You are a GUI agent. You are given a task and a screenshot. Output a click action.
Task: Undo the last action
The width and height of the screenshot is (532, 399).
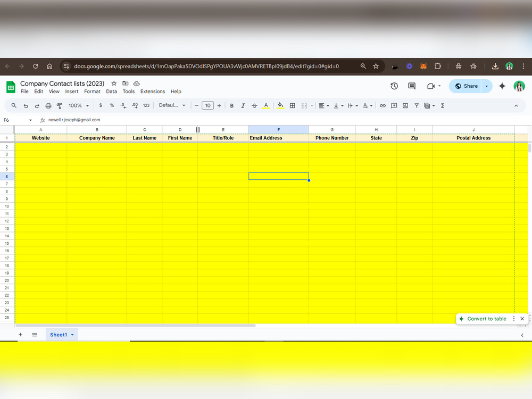(26, 106)
